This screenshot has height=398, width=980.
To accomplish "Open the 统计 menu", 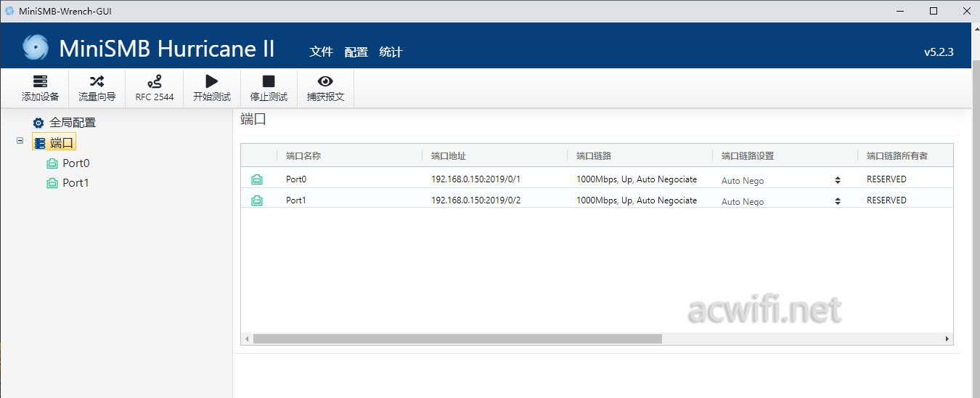I will (x=391, y=52).
